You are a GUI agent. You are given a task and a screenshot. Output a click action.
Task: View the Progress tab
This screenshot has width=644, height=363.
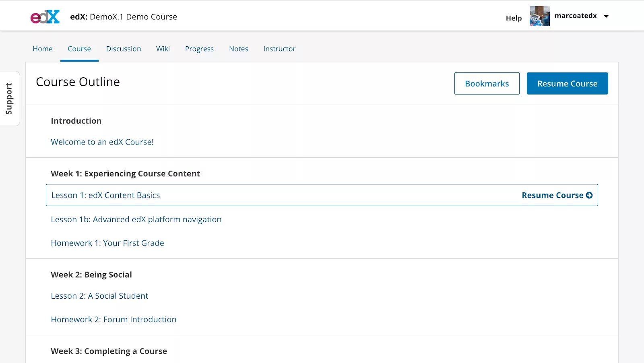[199, 49]
